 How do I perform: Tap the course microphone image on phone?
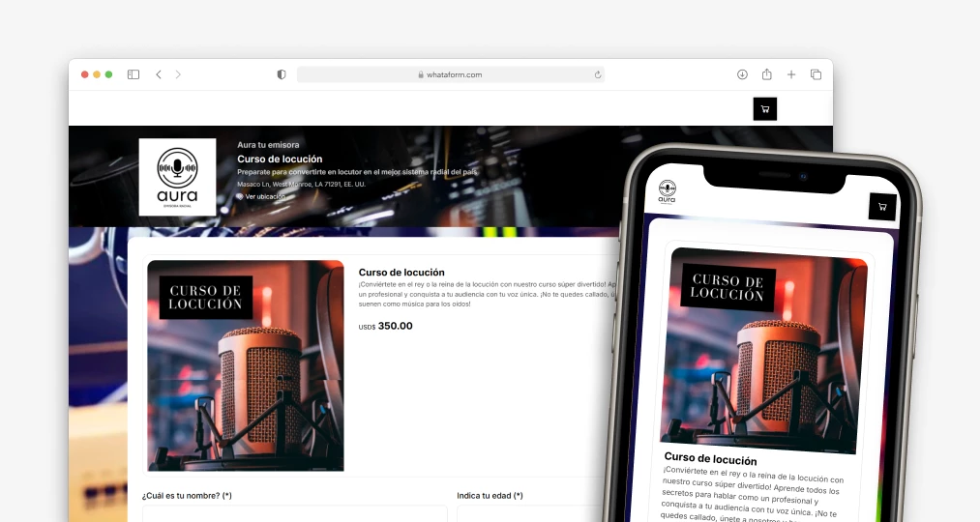pyautogui.click(x=763, y=350)
